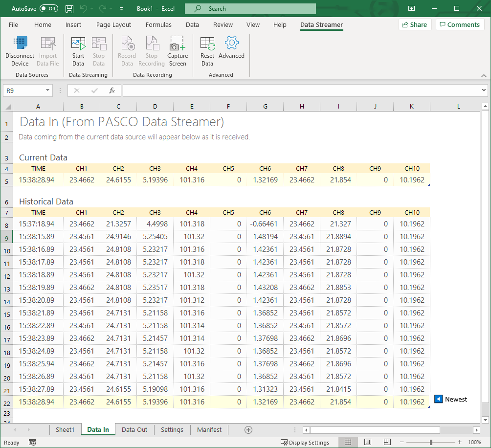Open the Name Box dropdown
The height and width of the screenshot is (448, 491).
pyautogui.click(x=47, y=90)
